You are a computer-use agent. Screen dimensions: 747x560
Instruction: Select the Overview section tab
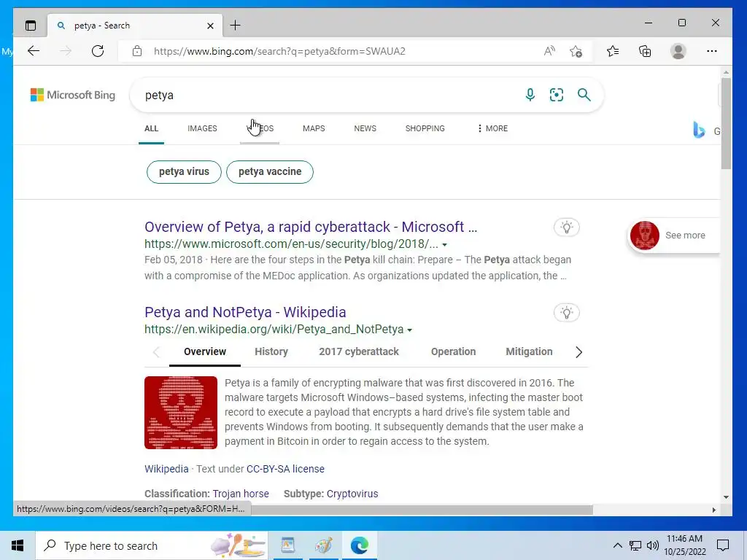(x=205, y=352)
